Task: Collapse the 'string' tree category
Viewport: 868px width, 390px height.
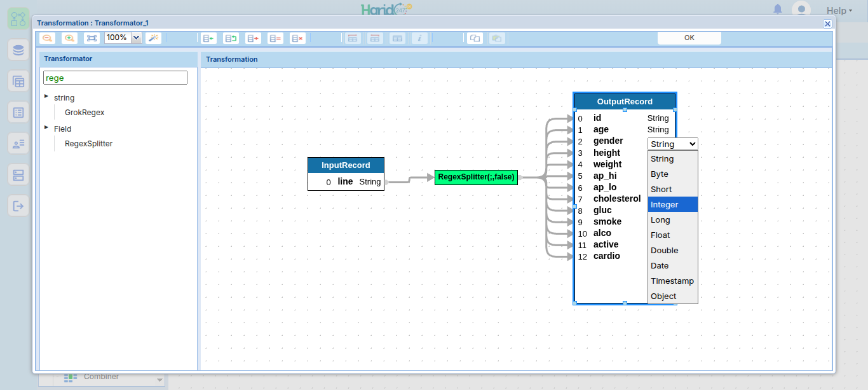Action: tap(46, 97)
